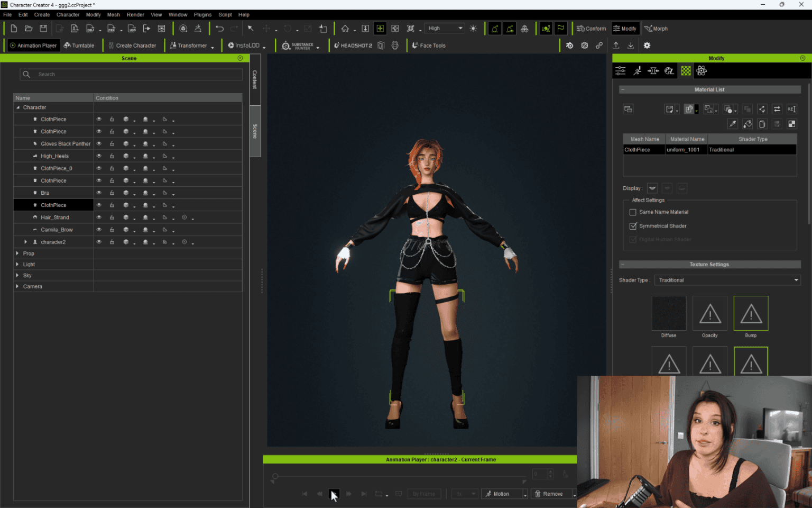Open the InstaLOD toolbar tool
The image size is (812, 508).
tap(244, 46)
